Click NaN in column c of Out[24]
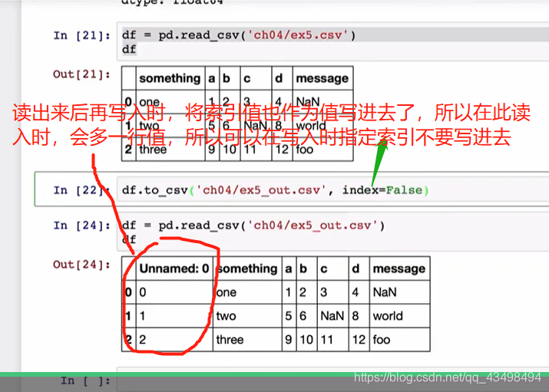549x392 pixels. [x=332, y=316]
